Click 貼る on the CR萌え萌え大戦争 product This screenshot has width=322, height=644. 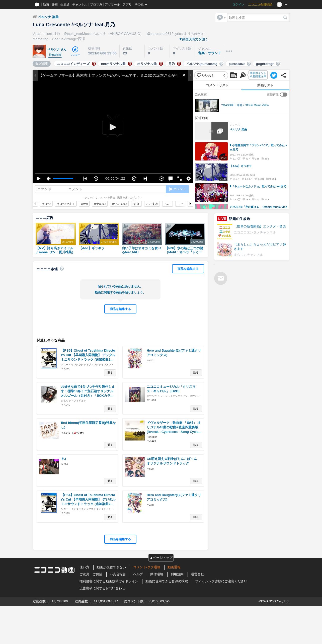pyautogui.click(x=196, y=481)
